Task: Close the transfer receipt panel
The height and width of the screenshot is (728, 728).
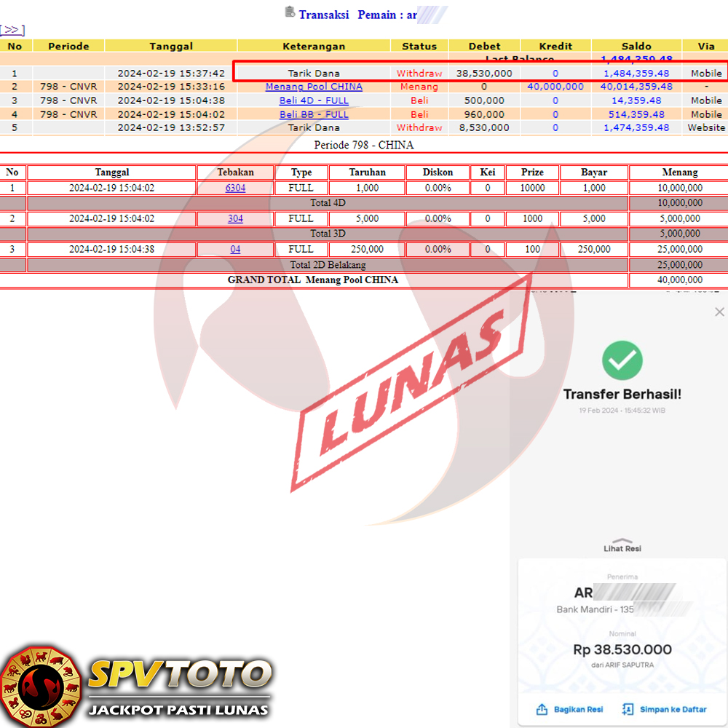Action: [x=719, y=312]
